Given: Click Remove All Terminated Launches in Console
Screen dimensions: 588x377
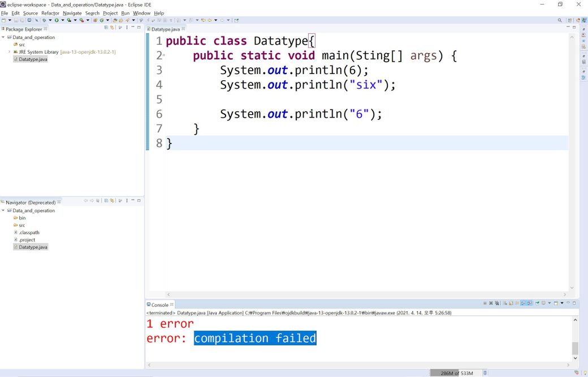Looking at the screenshot, I should pyautogui.click(x=497, y=304).
